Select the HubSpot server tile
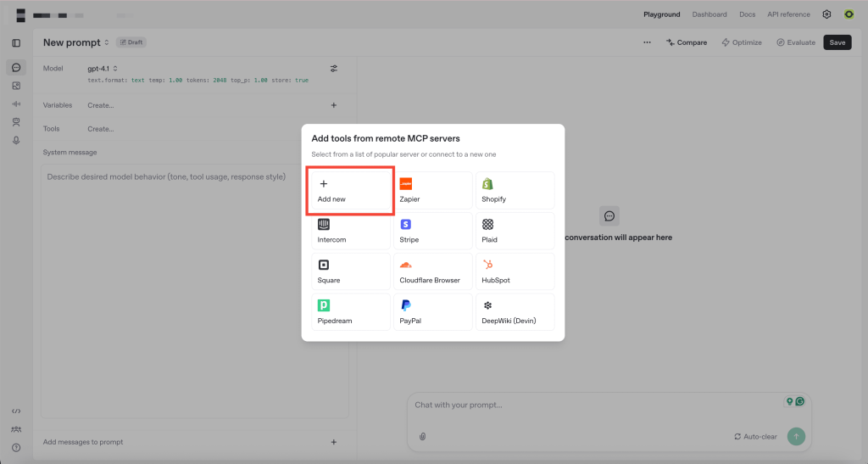The image size is (868, 464). [x=515, y=272]
